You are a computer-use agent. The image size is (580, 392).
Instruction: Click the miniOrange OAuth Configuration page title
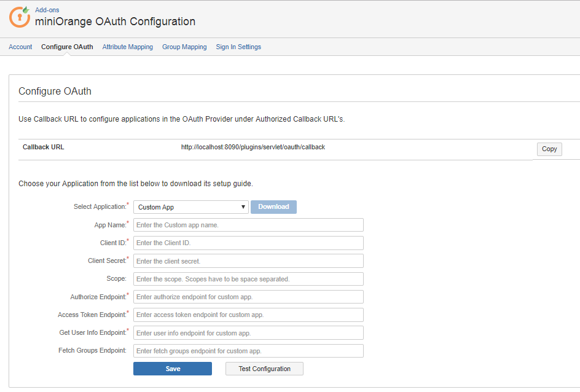115,22
